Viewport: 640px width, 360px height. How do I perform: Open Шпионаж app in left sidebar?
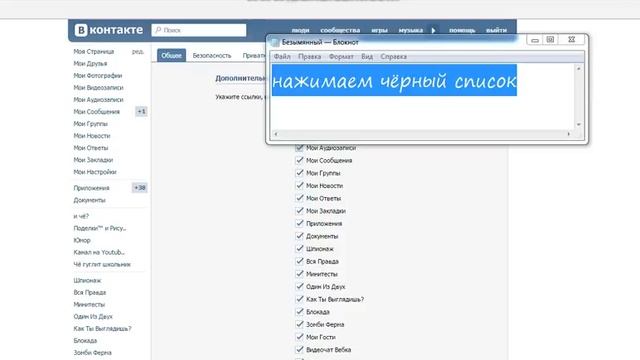[x=87, y=280]
